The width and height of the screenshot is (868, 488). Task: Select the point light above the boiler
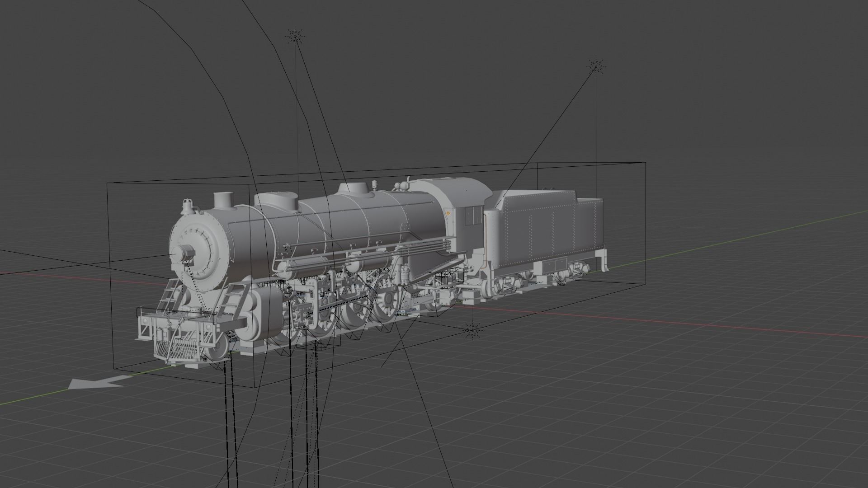click(x=295, y=37)
